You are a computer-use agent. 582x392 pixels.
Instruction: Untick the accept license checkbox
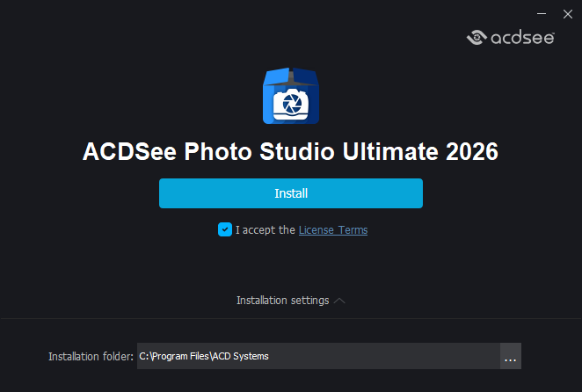(224, 230)
